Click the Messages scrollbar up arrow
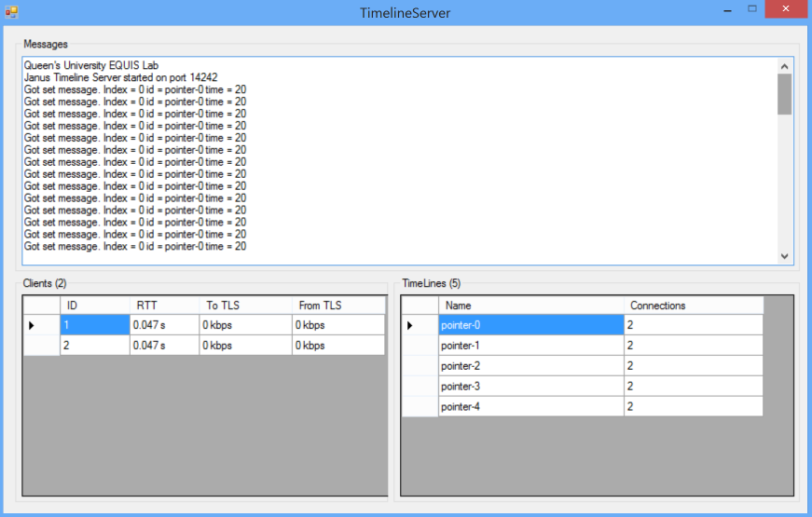 784,66
